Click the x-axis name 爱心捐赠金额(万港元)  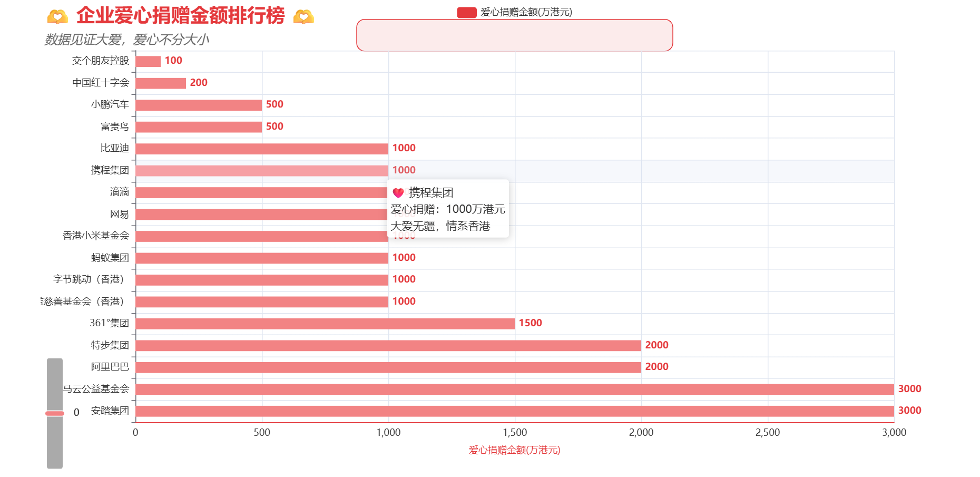coord(514,450)
